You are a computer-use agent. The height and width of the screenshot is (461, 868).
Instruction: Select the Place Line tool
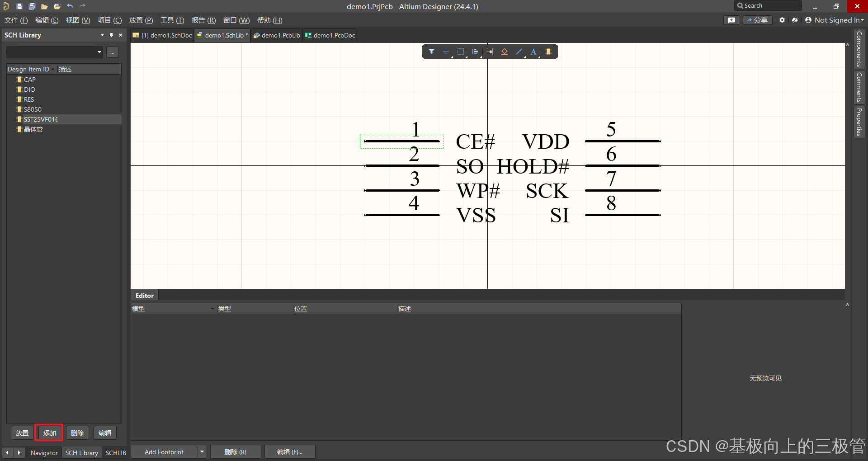click(x=519, y=52)
